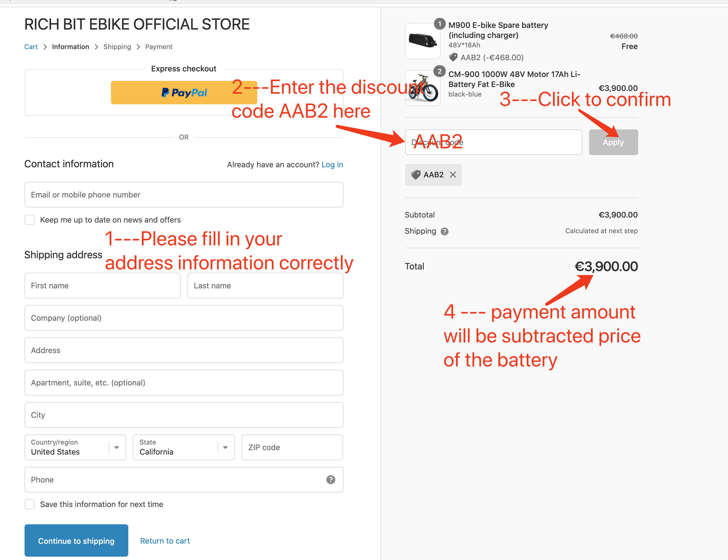Open the spare battery product thumbnail
This screenshot has width=728, height=560.
coord(423,41)
